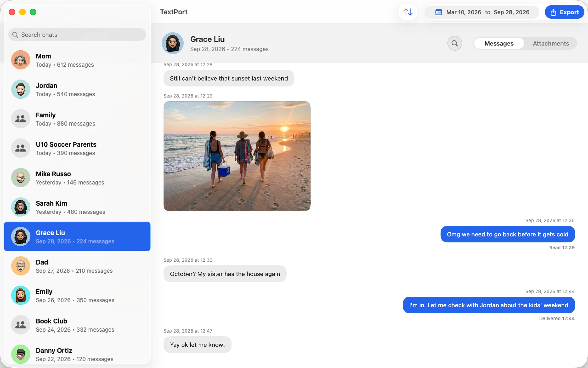
Task: Open the Mike Russo chat with 146 messages
Action: pos(77,178)
